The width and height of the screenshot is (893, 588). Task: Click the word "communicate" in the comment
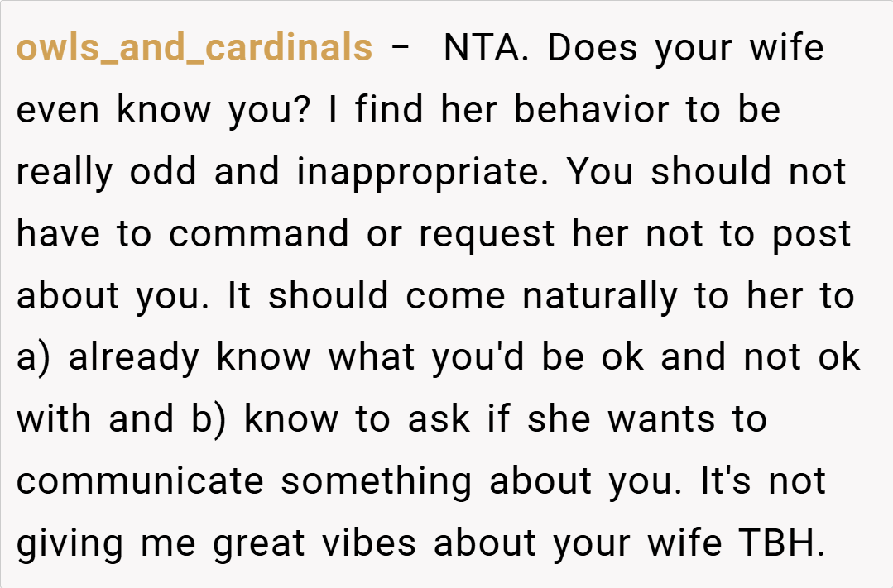[140, 481]
